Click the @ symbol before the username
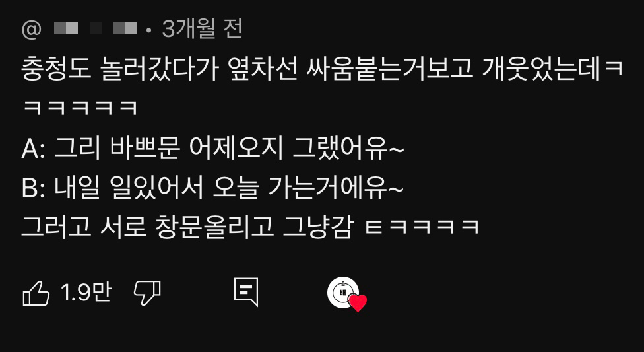This screenshot has height=352, width=644. [32, 30]
